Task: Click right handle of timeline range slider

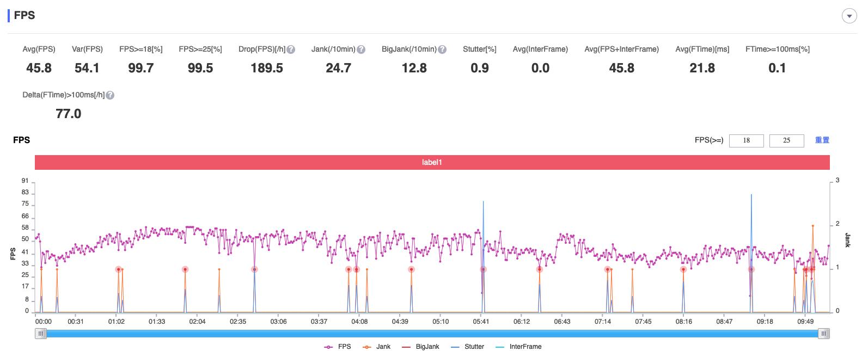Action: click(x=824, y=334)
